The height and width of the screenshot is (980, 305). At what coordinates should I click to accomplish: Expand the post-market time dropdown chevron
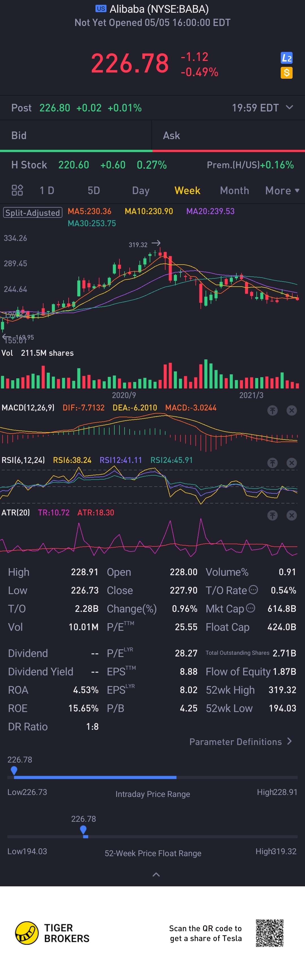coord(289,107)
